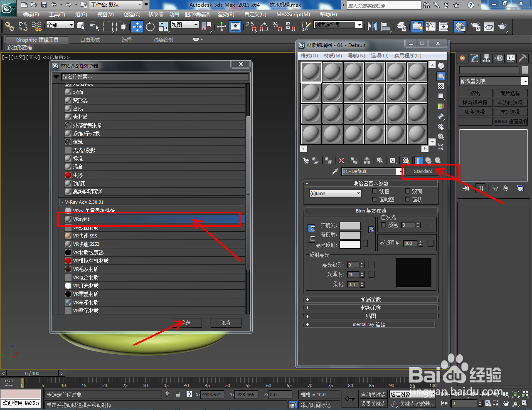Expand the 贴图 maps rollout
The height and width of the screenshot is (410, 532).
(x=371, y=316)
